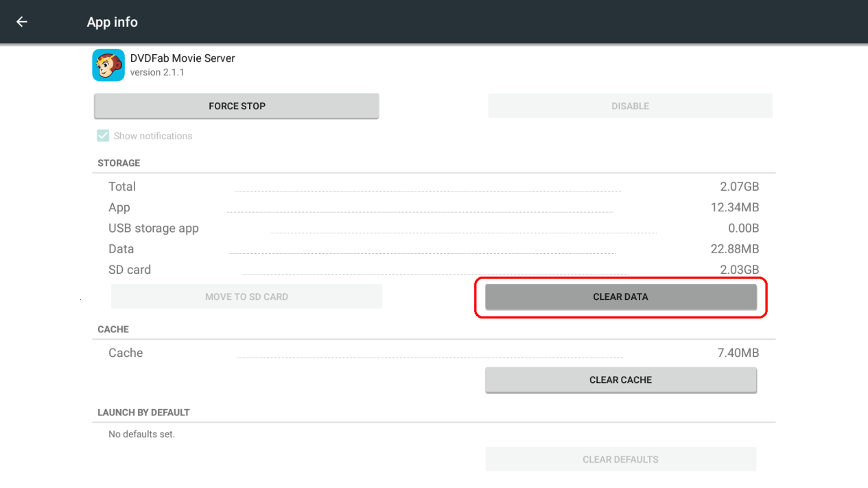Click the DVDFab Movie Server app icon
The image size is (868, 488).
tap(108, 65)
